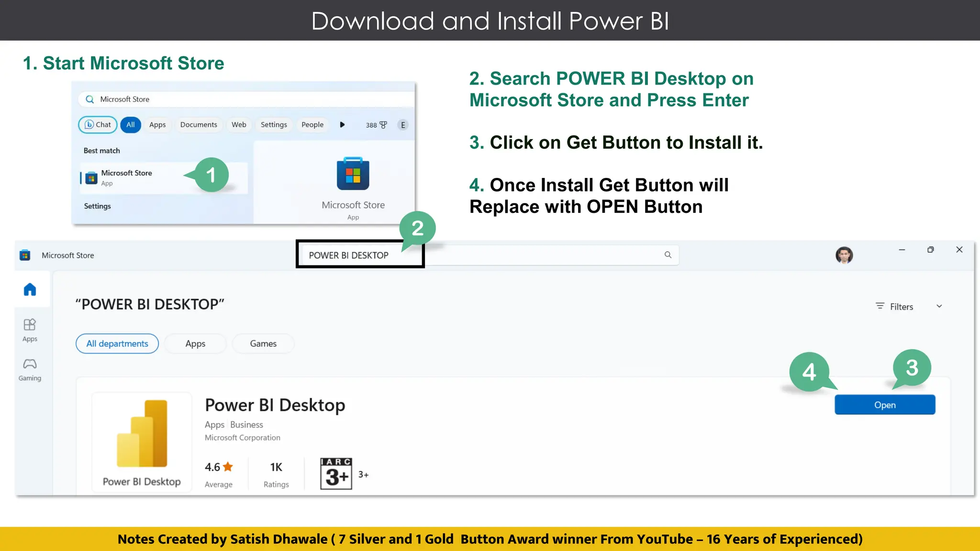
Task: Select Microsoft Store best match result
Action: click(164, 178)
